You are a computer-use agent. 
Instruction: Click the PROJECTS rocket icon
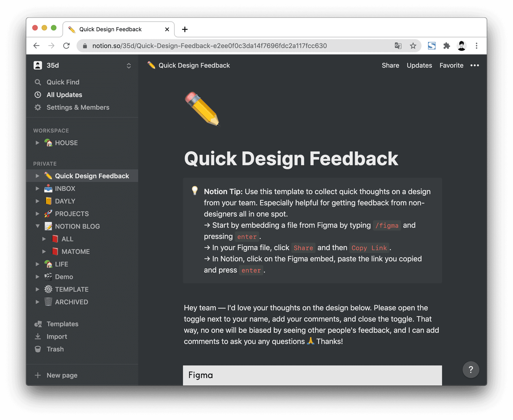(x=48, y=213)
